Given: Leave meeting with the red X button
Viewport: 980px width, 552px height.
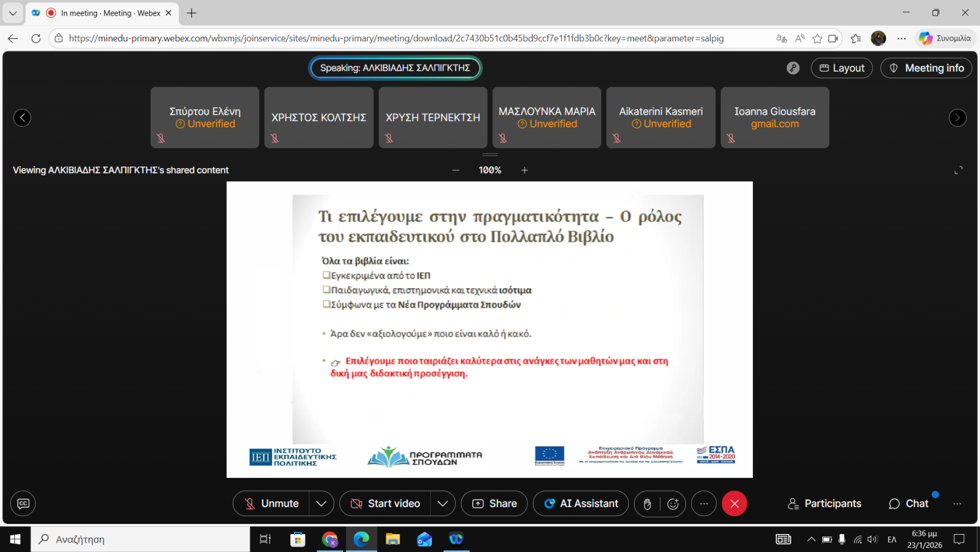Looking at the screenshot, I should 734,504.
